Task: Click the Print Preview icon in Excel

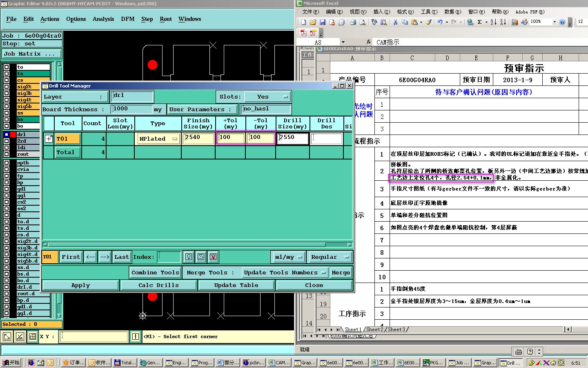Action: [362, 22]
